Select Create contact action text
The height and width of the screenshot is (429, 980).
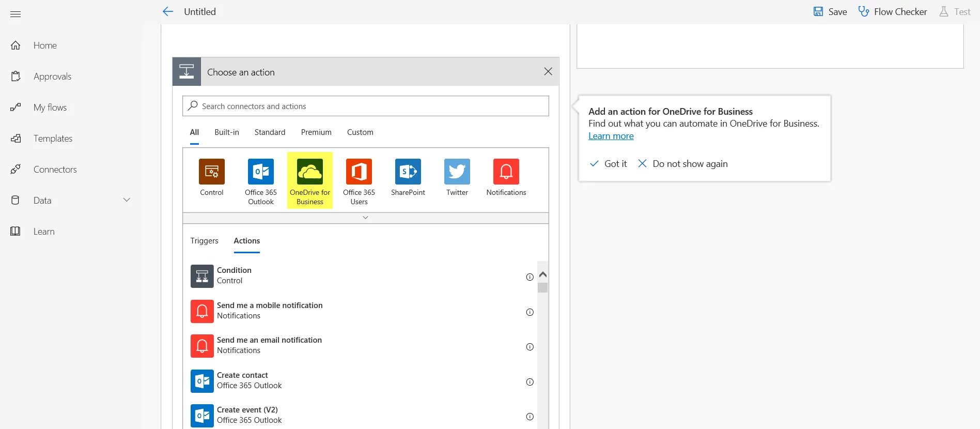[242, 375]
